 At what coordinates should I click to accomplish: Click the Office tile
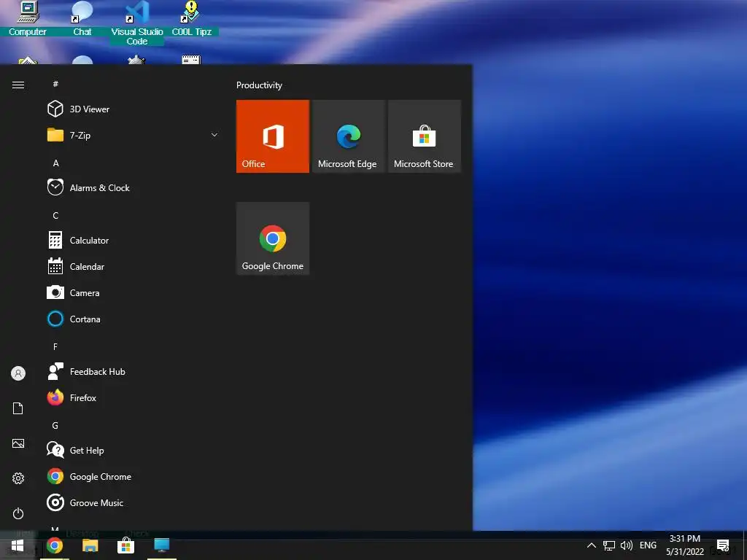click(x=273, y=136)
